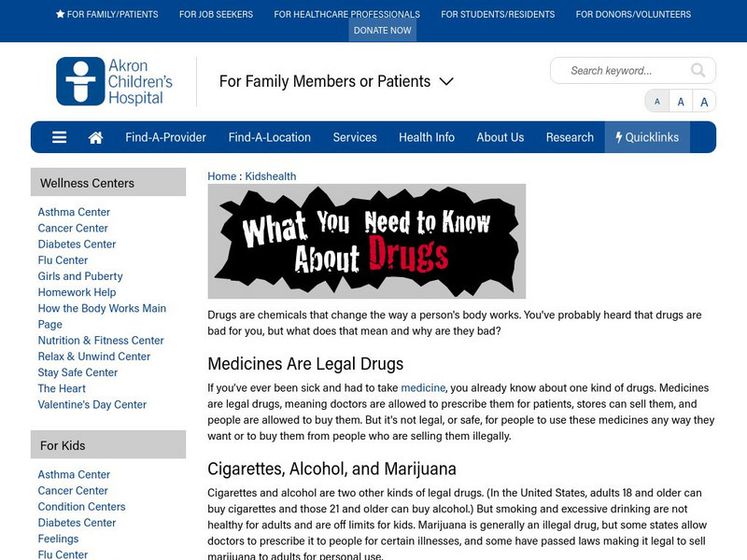Click the What You Need to Know banner

[x=366, y=242]
